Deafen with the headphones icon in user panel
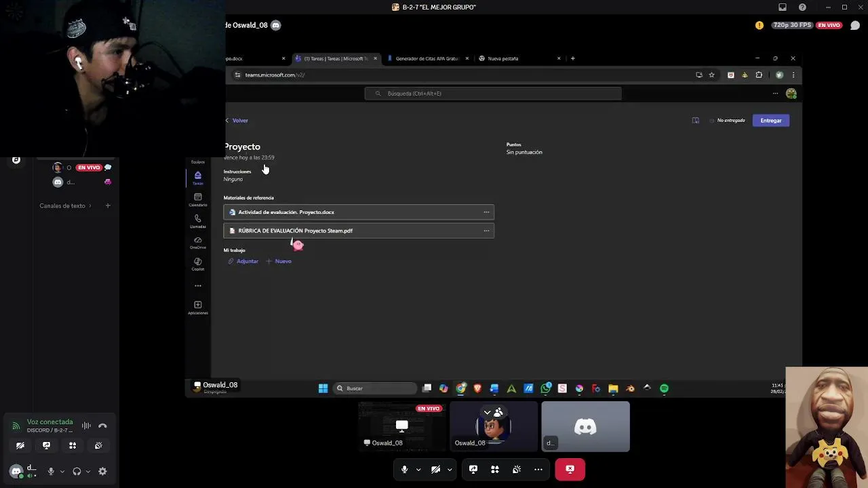 tap(77, 471)
